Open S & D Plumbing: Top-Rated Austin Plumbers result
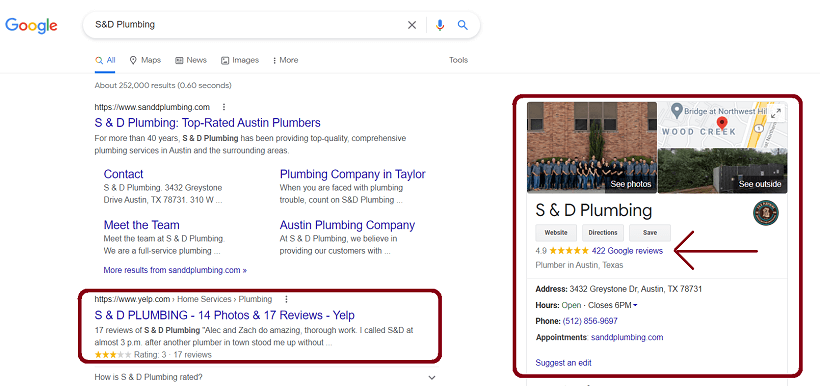Screen dimensions: 820x386 (x=208, y=123)
